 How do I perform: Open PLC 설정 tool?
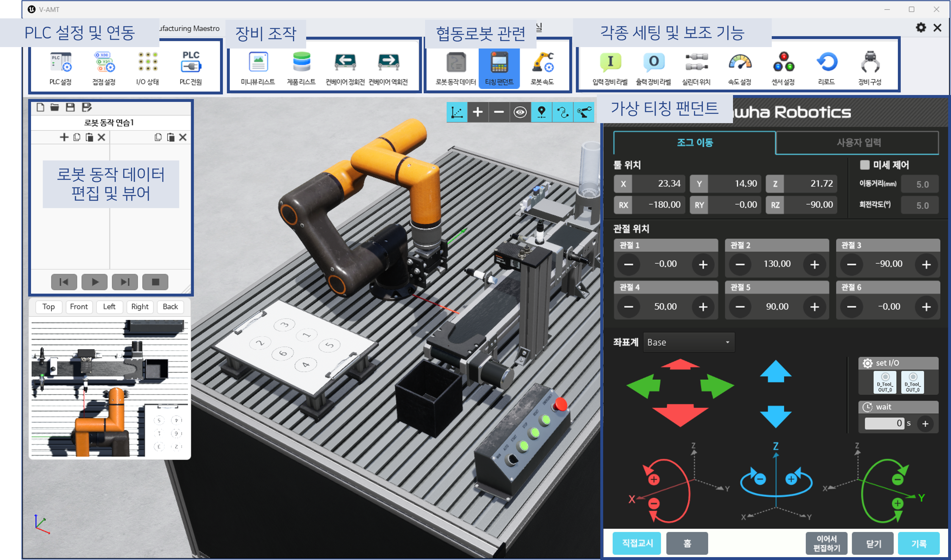60,68
